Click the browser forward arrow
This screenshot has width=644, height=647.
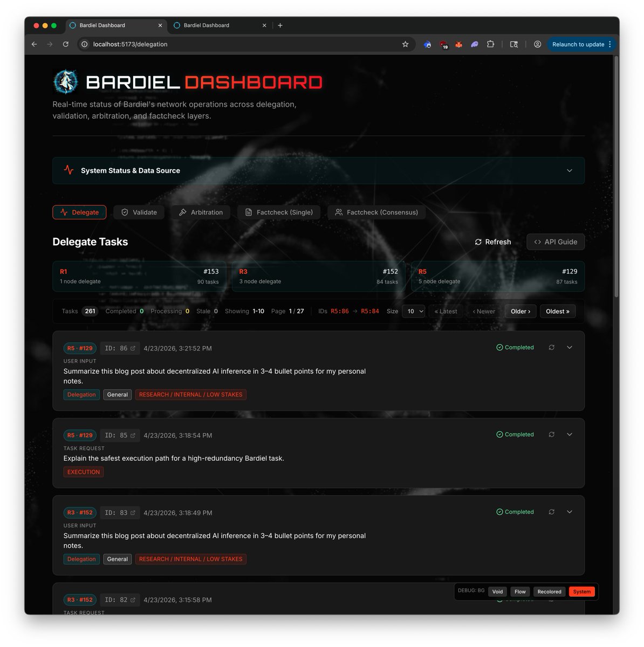(50, 44)
